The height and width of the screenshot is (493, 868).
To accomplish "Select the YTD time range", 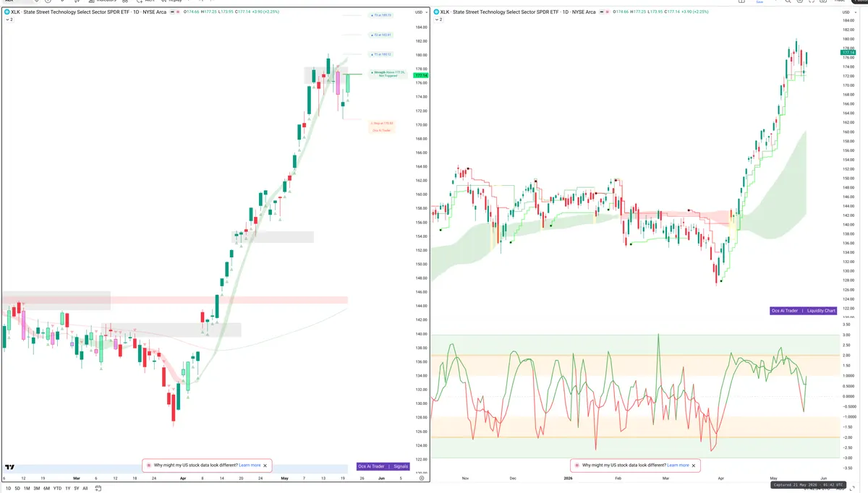I will (57, 489).
